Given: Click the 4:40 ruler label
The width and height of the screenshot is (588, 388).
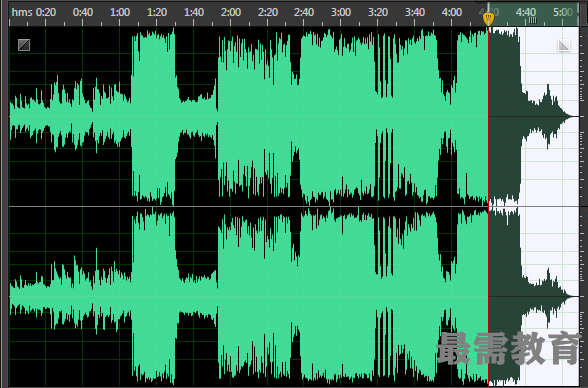Looking at the screenshot, I should click(x=526, y=12).
